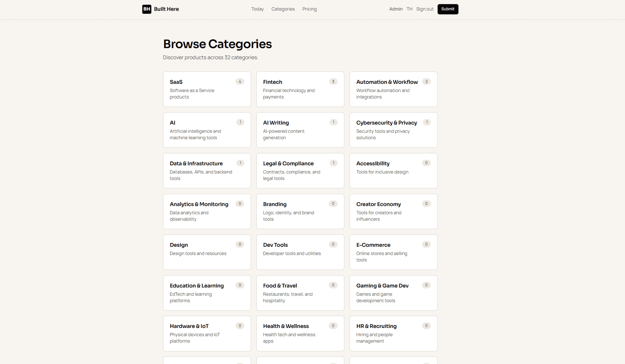Image resolution: width=625 pixels, height=364 pixels.
Task: Click 'EdTech and learning platforms' text
Action: 191,298
